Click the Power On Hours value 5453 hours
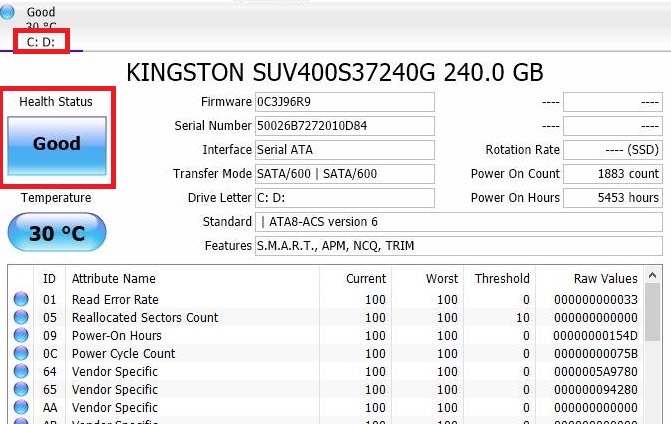Viewport: 671px width, 424px height. click(x=613, y=198)
